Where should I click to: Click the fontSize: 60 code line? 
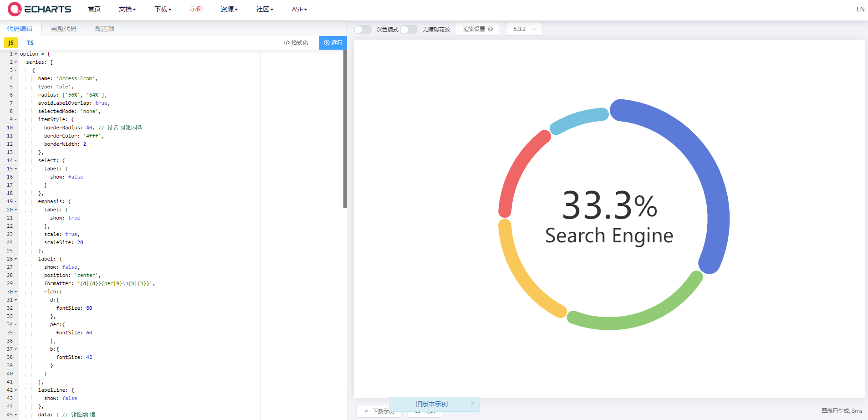click(x=74, y=333)
